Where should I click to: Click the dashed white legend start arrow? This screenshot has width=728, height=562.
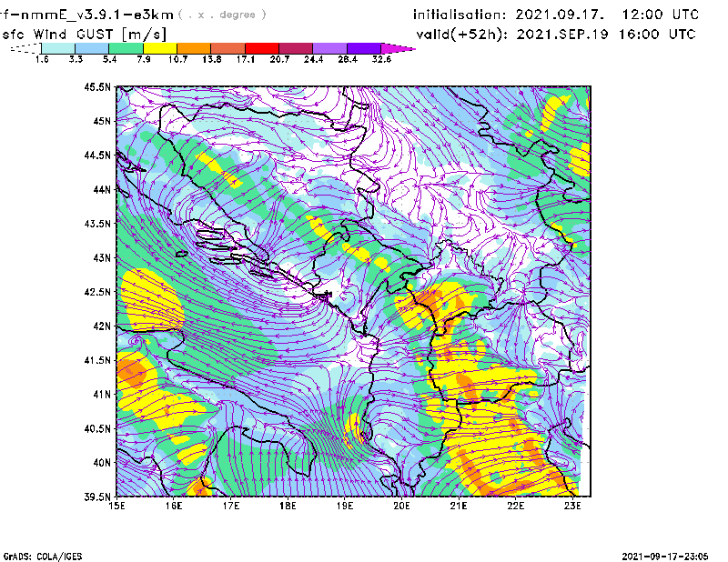pos(25,48)
